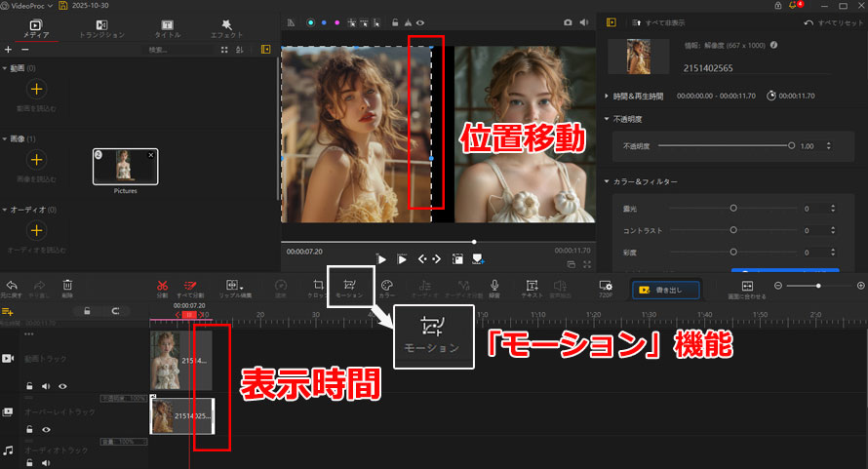Toggle the eye icon in the preview toolbar

(420, 22)
